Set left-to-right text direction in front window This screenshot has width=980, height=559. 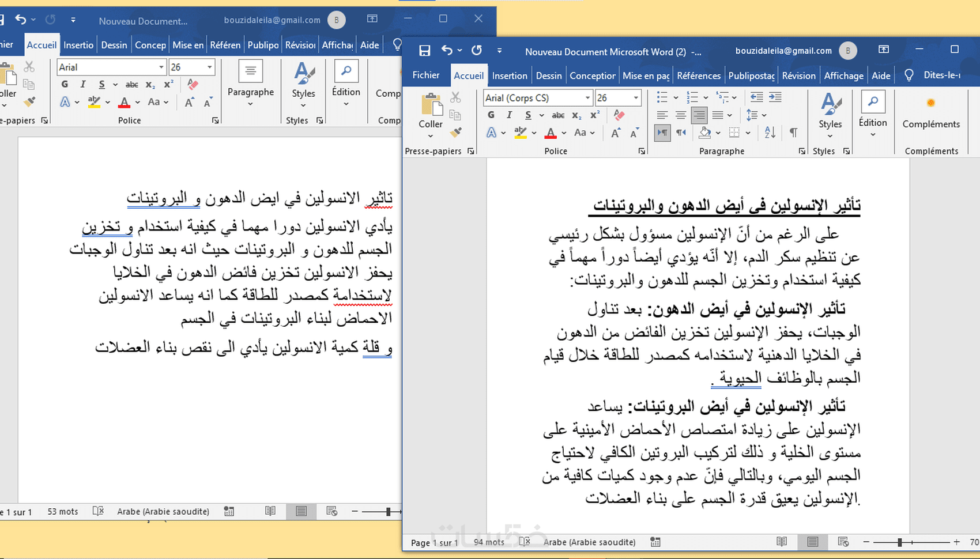[663, 133]
